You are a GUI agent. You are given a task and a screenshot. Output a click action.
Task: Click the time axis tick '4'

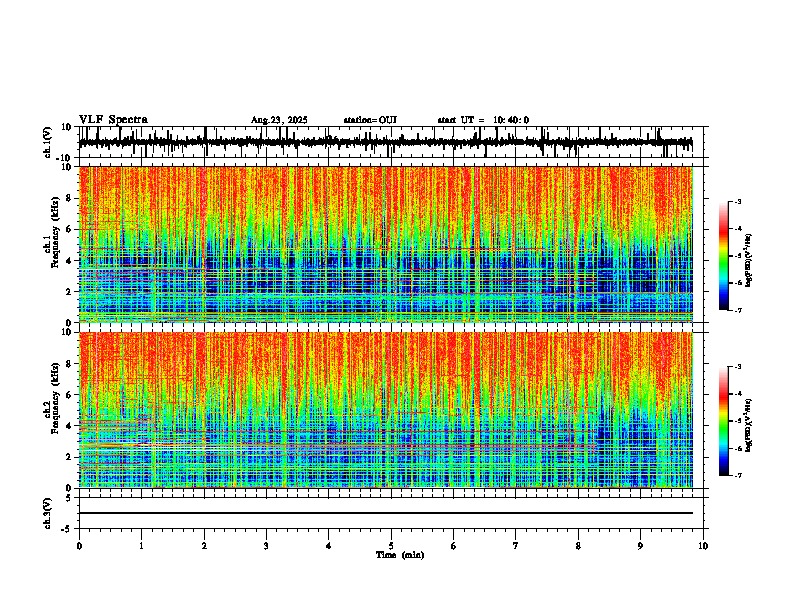(x=329, y=546)
